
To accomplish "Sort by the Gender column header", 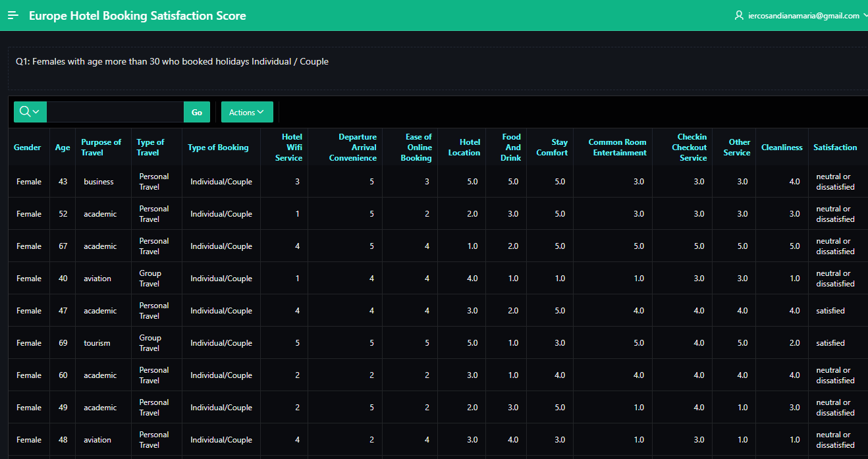I will click(x=28, y=148).
